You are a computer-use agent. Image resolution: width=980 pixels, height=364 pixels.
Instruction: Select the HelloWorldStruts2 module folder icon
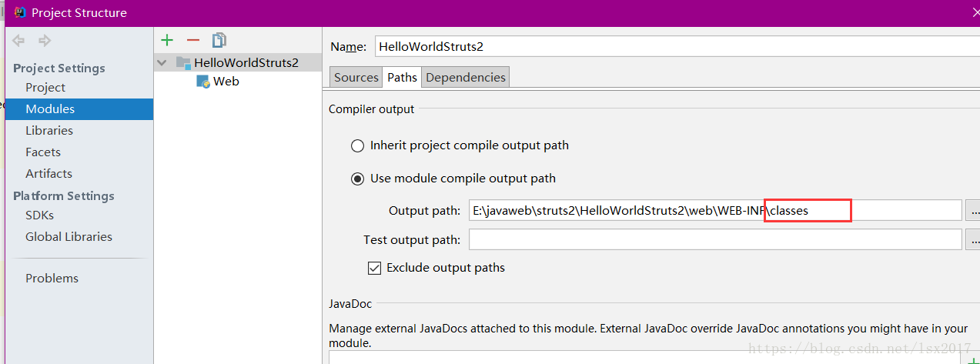182,62
